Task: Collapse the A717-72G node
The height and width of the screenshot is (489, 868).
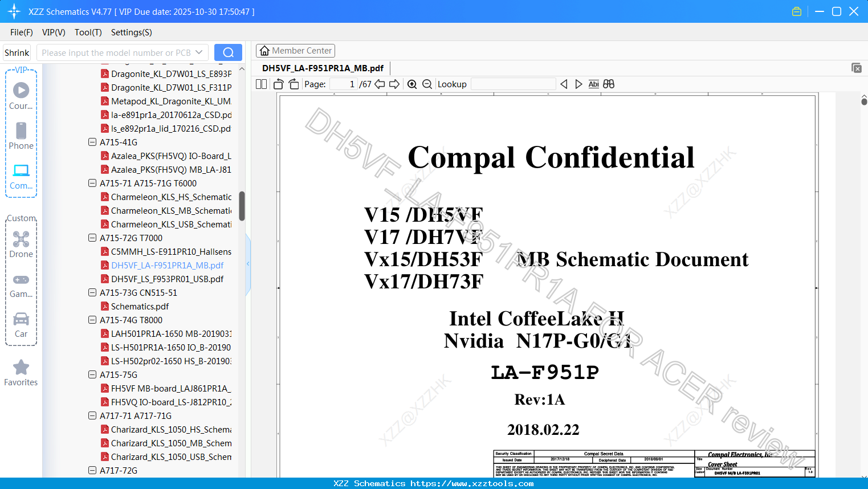Action: click(92, 470)
